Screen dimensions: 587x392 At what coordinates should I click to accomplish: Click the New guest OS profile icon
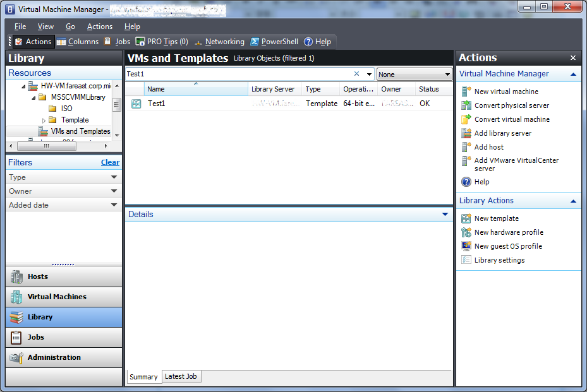point(466,246)
